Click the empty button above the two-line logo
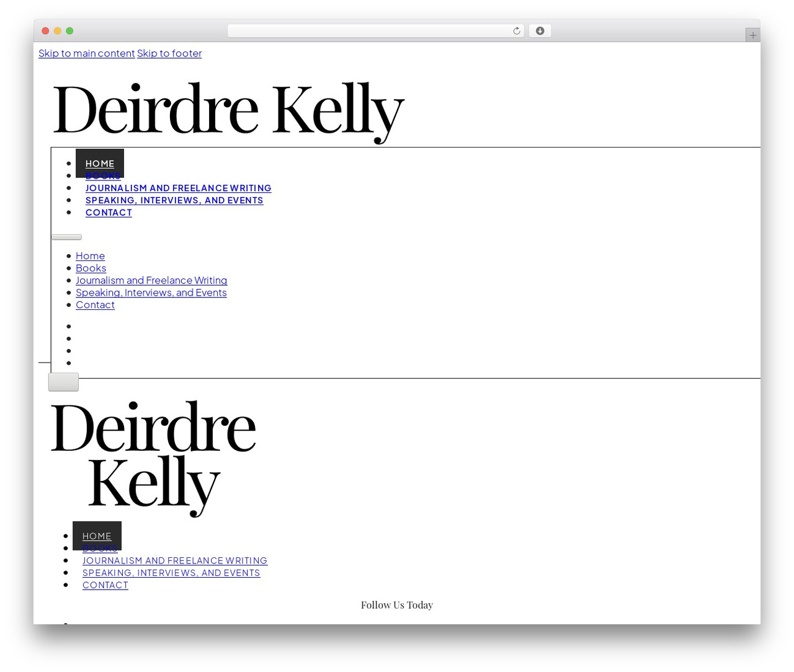This screenshot has width=794, height=672. coord(63,382)
